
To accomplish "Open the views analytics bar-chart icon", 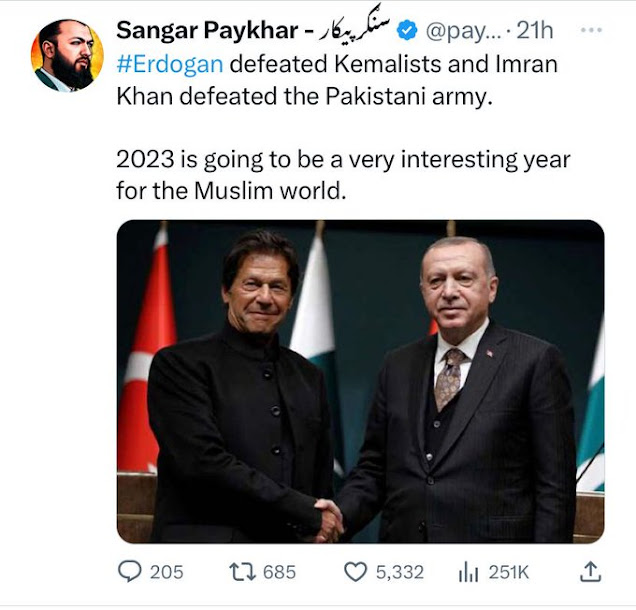I will [468, 572].
